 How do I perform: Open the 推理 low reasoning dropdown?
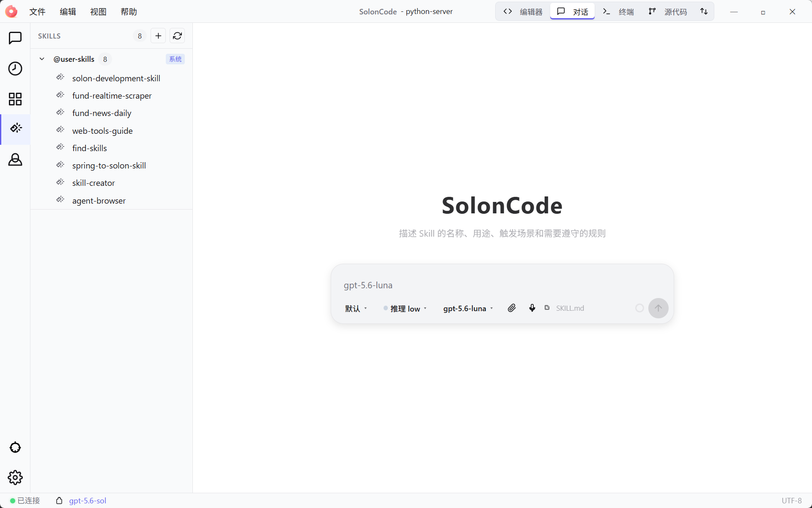point(405,309)
